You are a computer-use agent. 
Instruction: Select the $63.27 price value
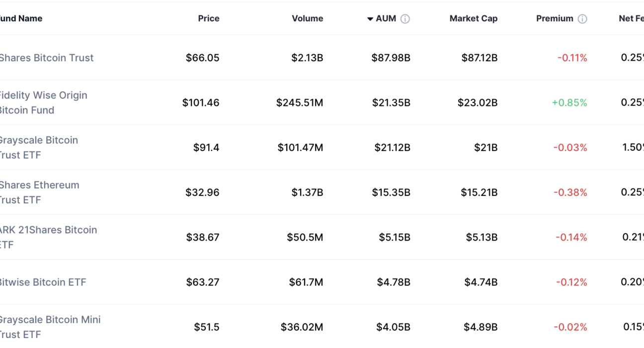pyautogui.click(x=203, y=282)
